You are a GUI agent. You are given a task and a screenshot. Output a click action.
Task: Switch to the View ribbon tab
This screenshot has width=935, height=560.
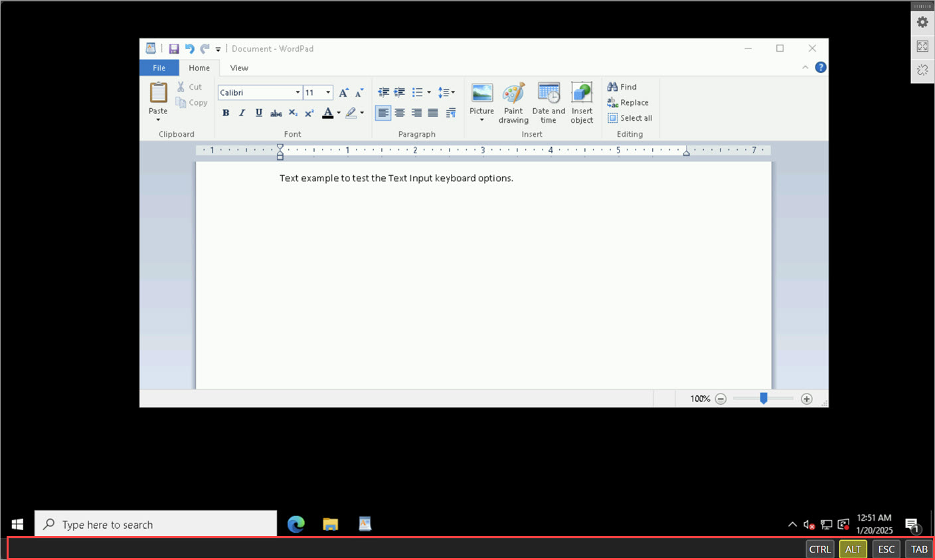point(239,68)
